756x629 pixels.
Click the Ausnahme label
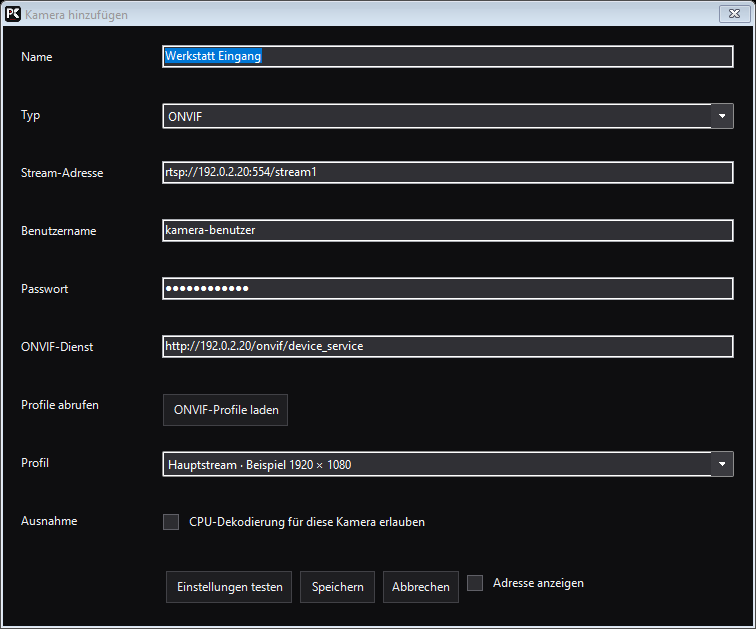(49, 521)
